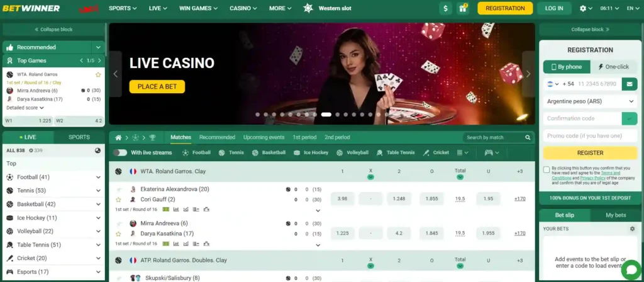The image size is (644, 282).
Task: Click the dollar sign payments icon
Action: 446,8
